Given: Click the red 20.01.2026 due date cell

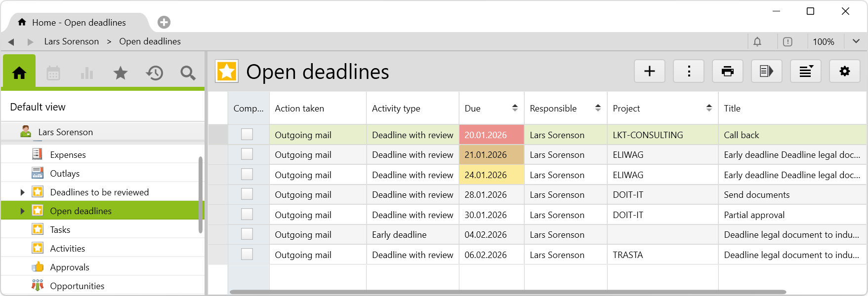Looking at the screenshot, I should pyautogui.click(x=492, y=135).
